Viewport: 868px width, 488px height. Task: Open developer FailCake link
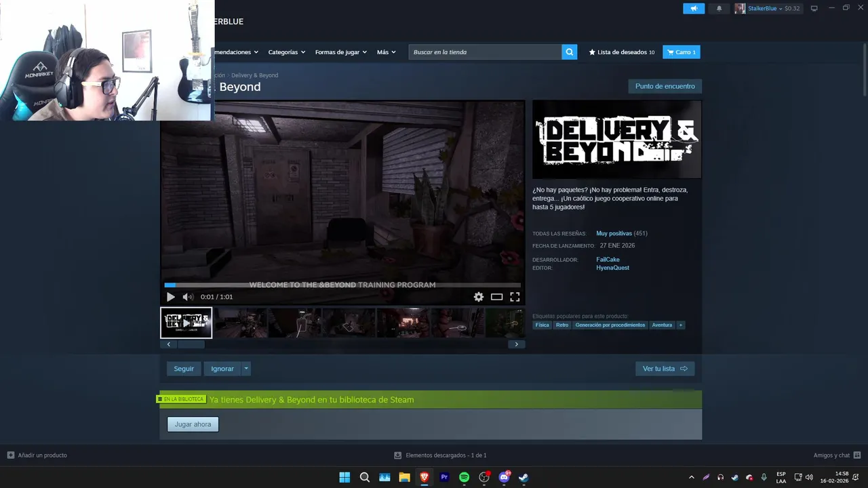(608, 260)
